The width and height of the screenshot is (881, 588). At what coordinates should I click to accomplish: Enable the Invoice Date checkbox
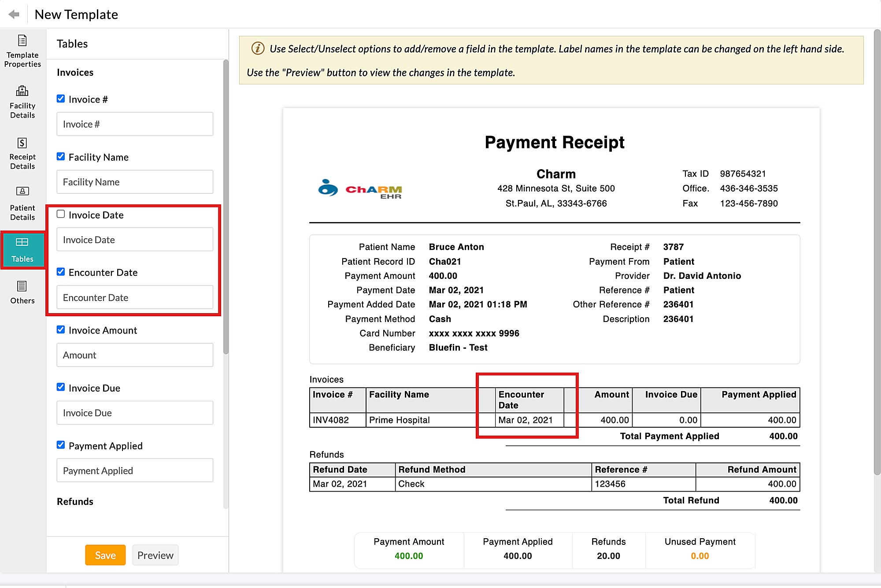(61, 214)
